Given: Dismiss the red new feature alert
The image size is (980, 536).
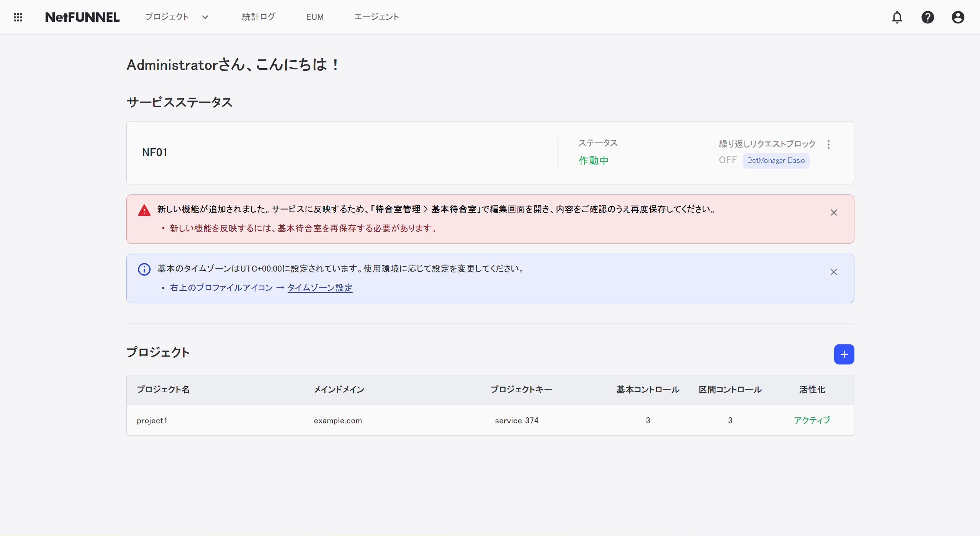Looking at the screenshot, I should click(x=834, y=213).
